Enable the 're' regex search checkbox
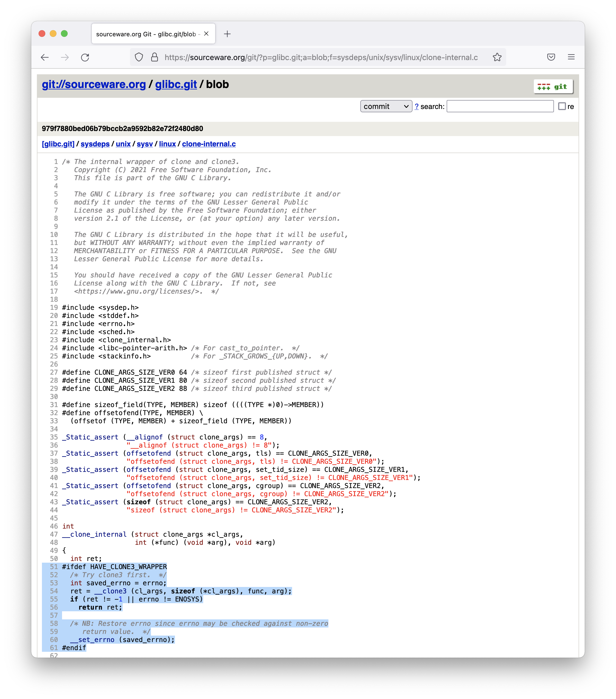 pyautogui.click(x=561, y=106)
